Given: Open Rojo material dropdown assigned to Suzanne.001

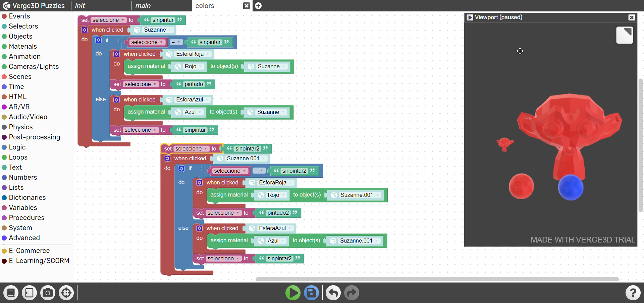Looking at the screenshot, I should (277, 195).
